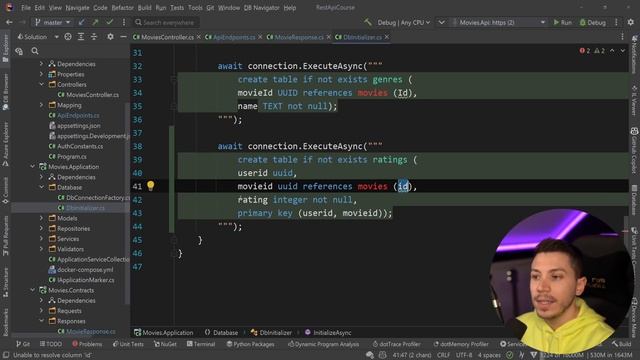Click Search everywhere field
This screenshot has width=640, height=360.
tap(167, 22)
